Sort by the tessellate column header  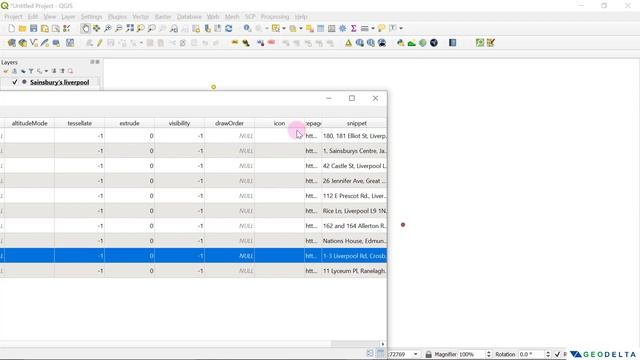pyautogui.click(x=80, y=123)
